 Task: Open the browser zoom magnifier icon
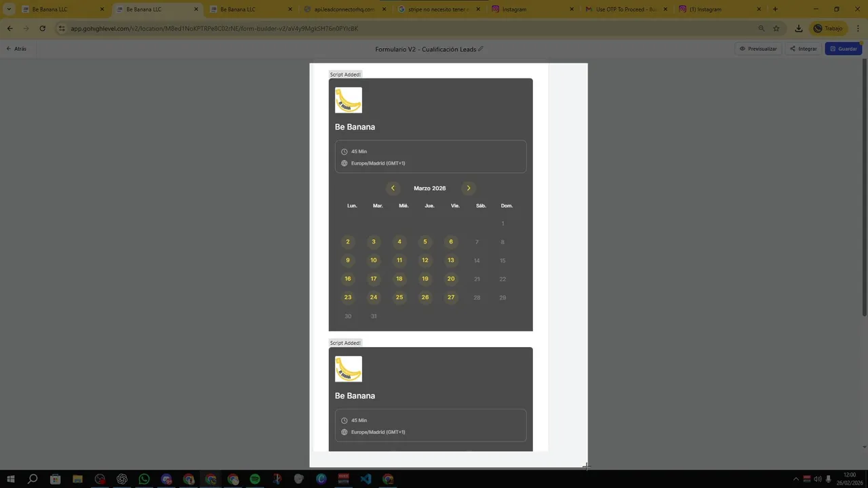(761, 28)
